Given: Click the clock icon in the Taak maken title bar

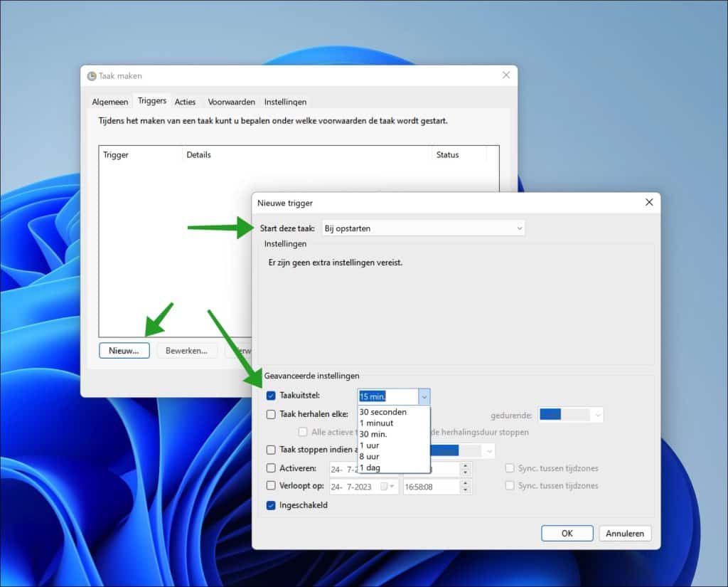Looking at the screenshot, I should [90, 75].
